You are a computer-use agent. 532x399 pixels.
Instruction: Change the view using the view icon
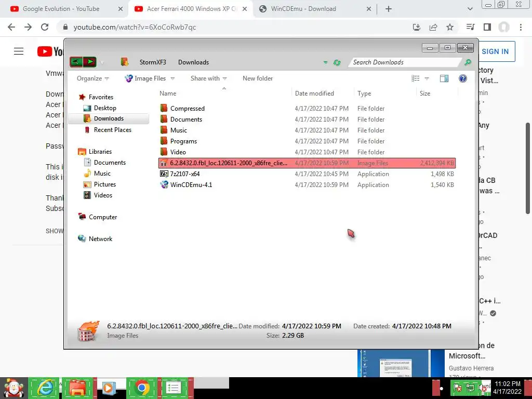tap(416, 78)
